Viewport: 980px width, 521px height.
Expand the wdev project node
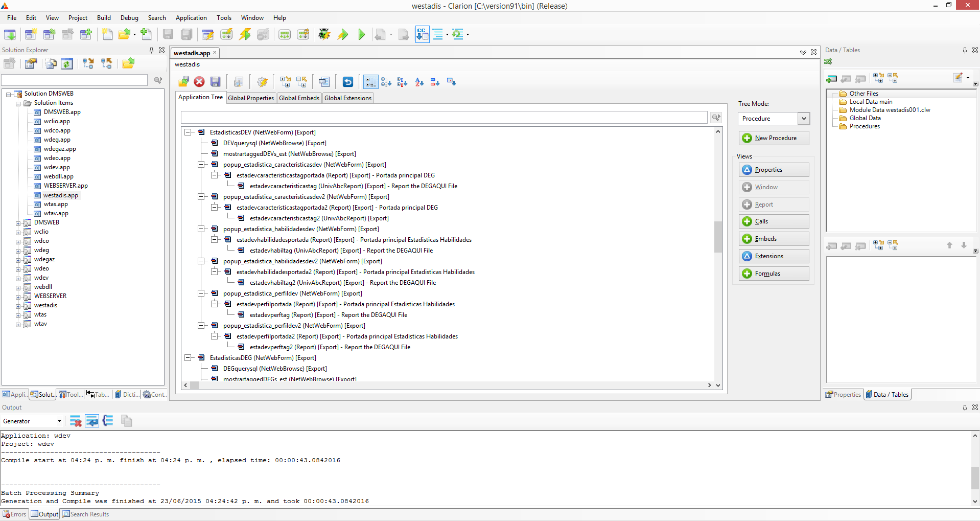pyautogui.click(x=18, y=278)
